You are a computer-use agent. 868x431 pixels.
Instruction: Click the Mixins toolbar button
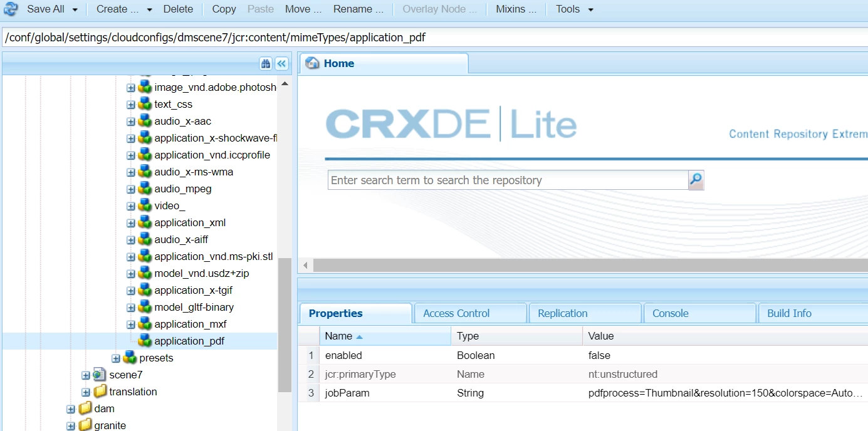[516, 9]
